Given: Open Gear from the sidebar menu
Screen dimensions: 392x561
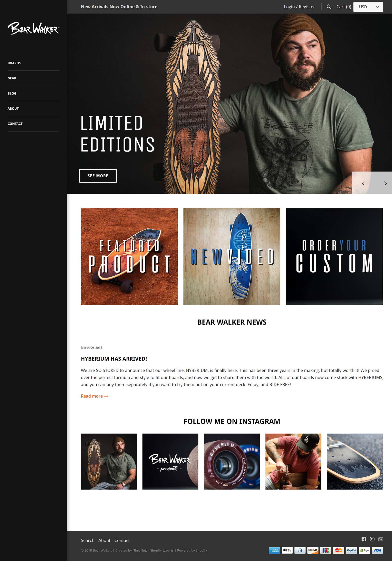Looking at the screenshot, I should (12, 78).
